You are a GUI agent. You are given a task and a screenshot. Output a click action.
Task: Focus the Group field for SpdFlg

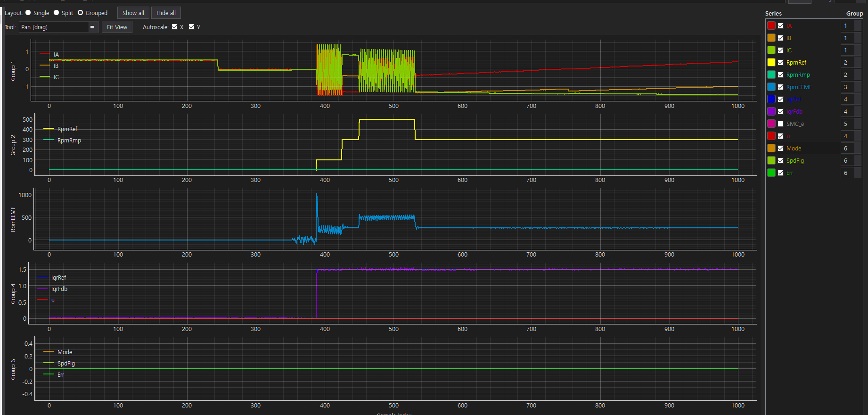pyautogui.click(x=851, y=160)
